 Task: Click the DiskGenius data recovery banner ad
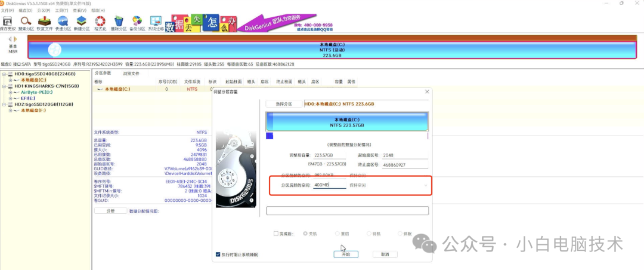click(x=249, y=23)
